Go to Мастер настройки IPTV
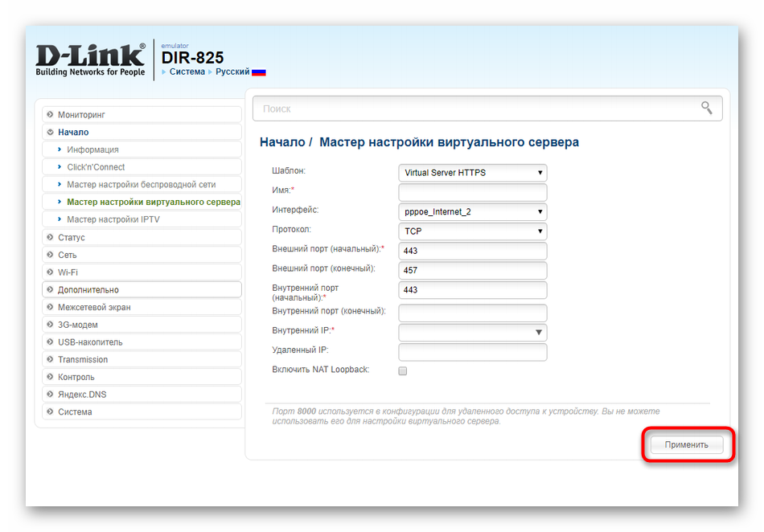Viewport: 764px width, 532px height. point(113,219)
